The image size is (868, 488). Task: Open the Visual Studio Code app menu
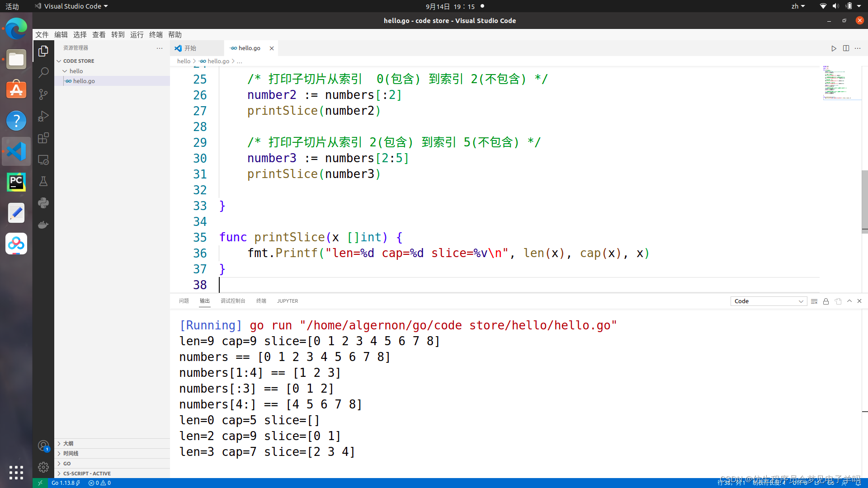tap(71, 6)
